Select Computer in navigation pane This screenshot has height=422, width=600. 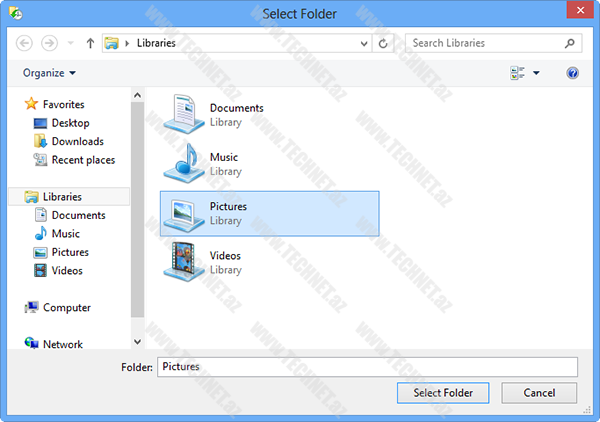(67, 308)
